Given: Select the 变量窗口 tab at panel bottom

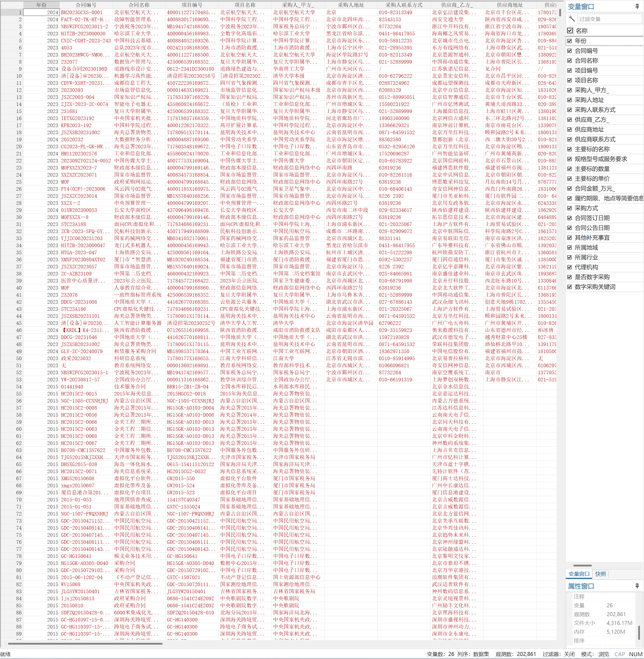Looking at the screenshot, I should (579, 574).
